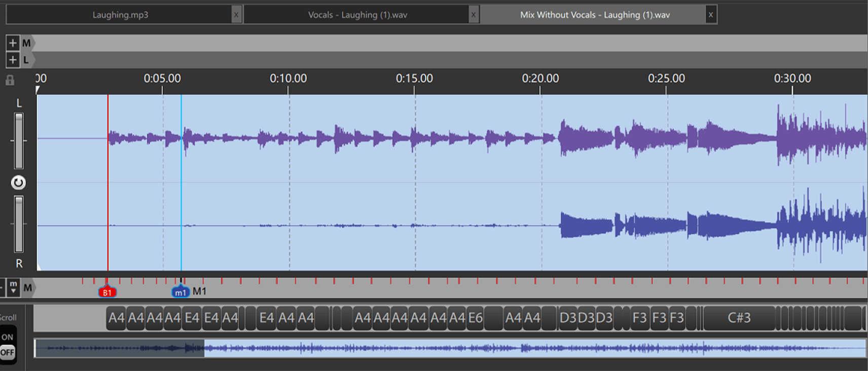Click the padlock icon beside the time ruler
The image size is (868, 371).
pos(10,80)
